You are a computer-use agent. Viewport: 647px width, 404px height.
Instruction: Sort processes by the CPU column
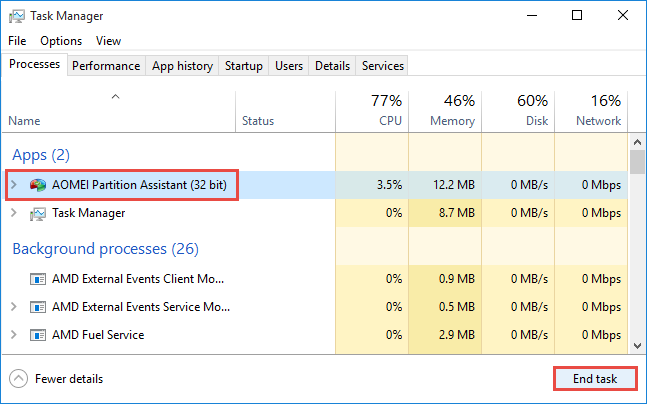click(x=372, y=111)
